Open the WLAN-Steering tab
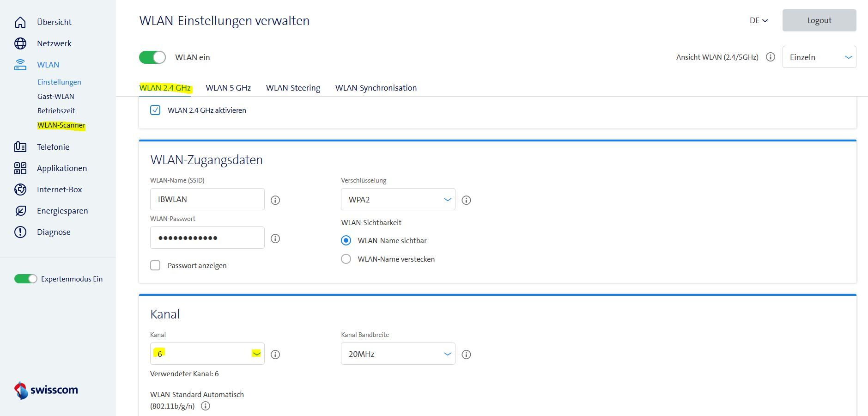868x416 pixels. (293, 88)
